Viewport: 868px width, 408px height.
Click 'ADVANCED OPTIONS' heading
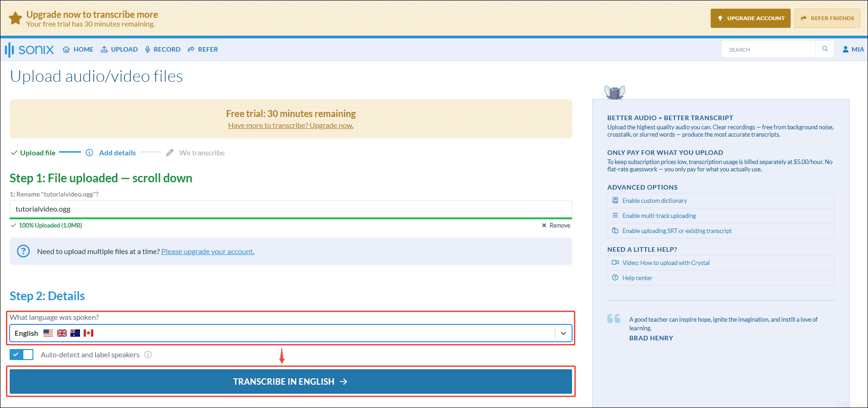click(x=643, y=187)
